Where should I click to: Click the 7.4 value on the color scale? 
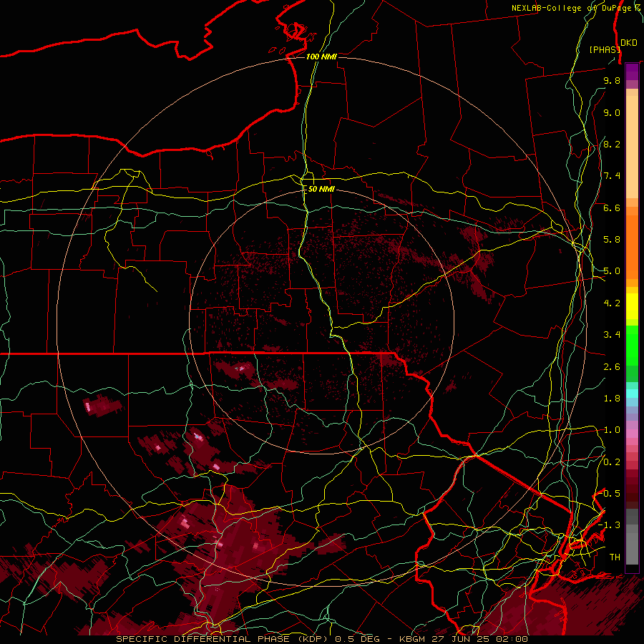(x=612, y=176)
